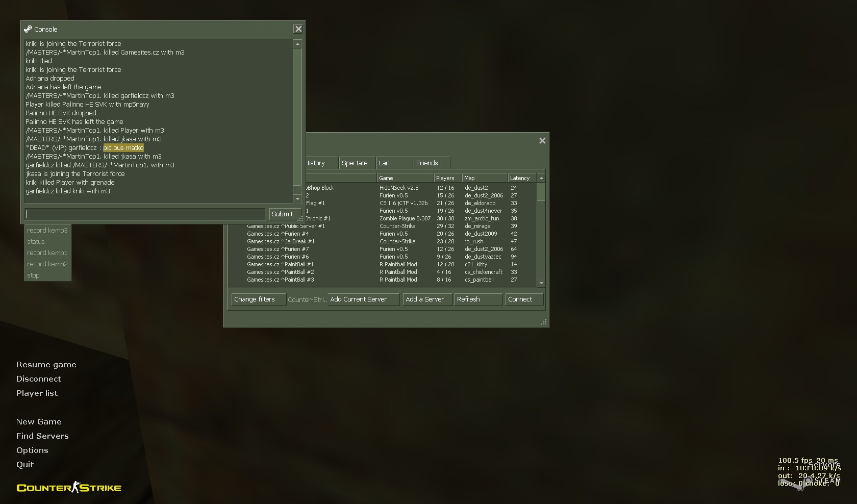Switch to the Lan tab
Viewport: 857px width, 504px height.
point(394,163)
